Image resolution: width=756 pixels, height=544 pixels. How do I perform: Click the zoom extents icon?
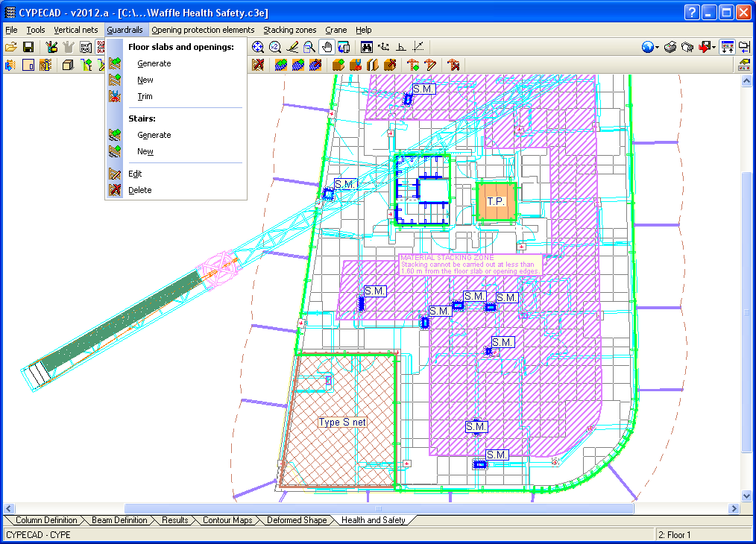(258, 47)
